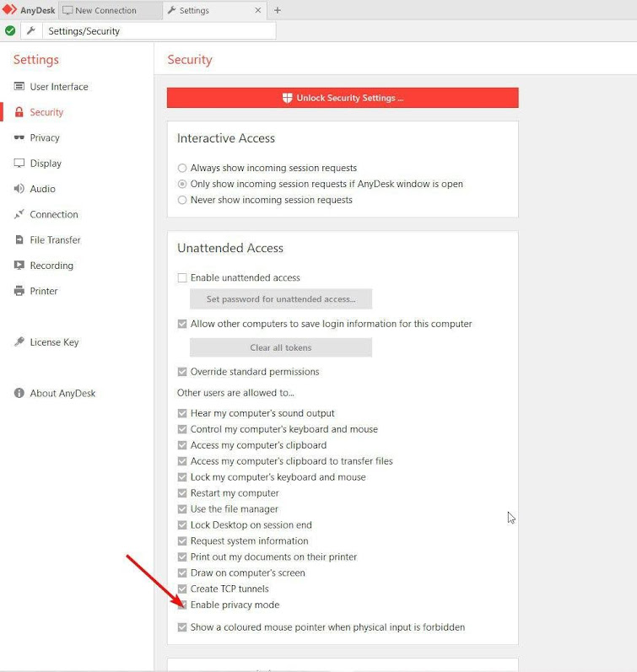The height and width of the screenshot is (672, 637).
Task: Toggle Use the file manager checkbox
Action: click(182, 508)
